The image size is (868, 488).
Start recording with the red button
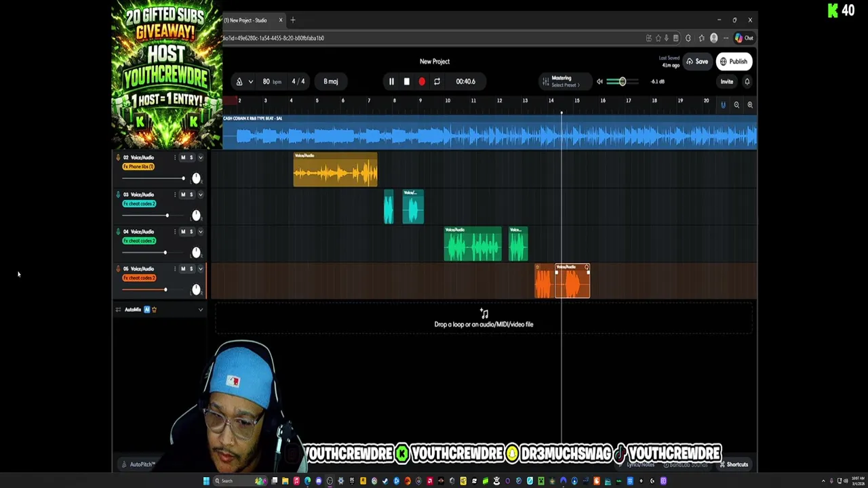[x=422, y=81]
